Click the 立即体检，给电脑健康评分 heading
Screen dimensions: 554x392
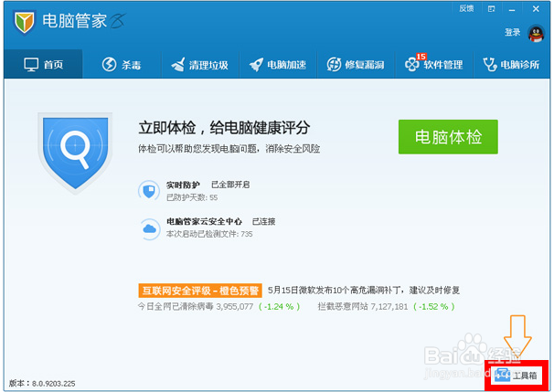tap(224, 128)
